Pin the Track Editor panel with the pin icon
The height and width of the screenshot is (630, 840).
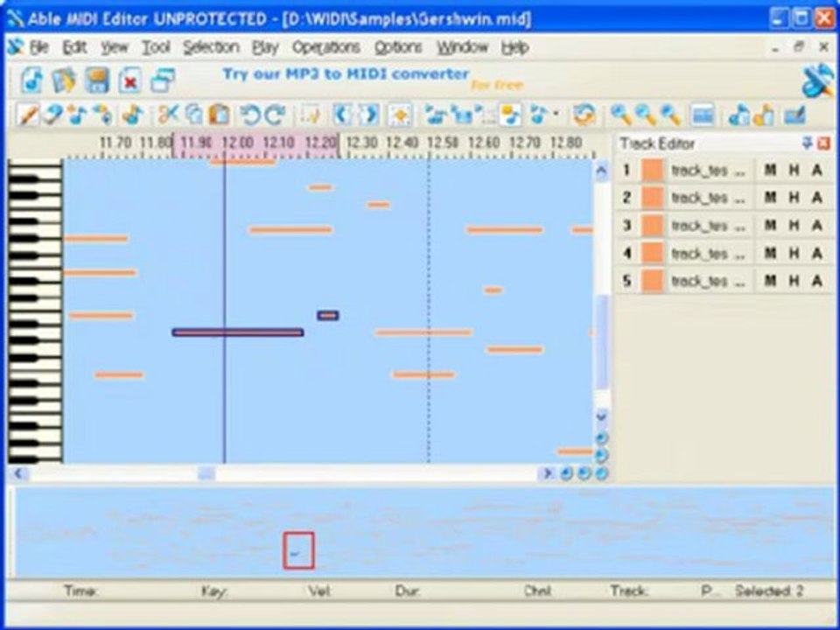(x=807, y=143)
